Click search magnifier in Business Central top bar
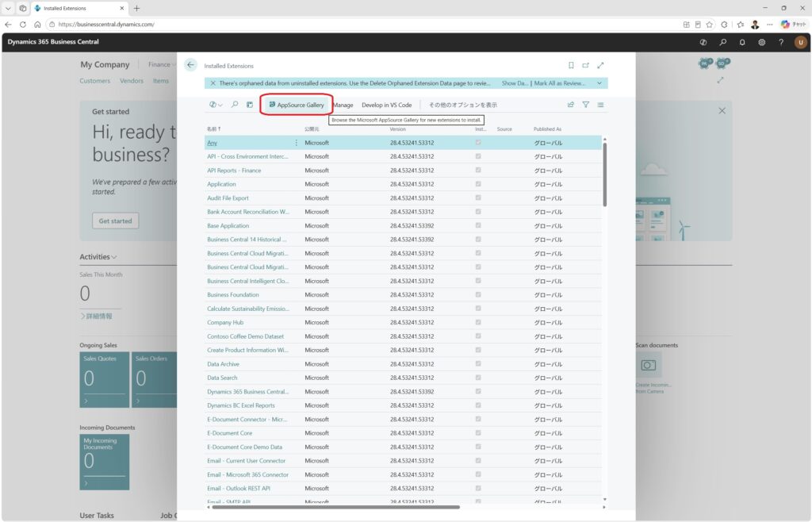The height and width of the screenshot is (522, 812). point(723,43)
